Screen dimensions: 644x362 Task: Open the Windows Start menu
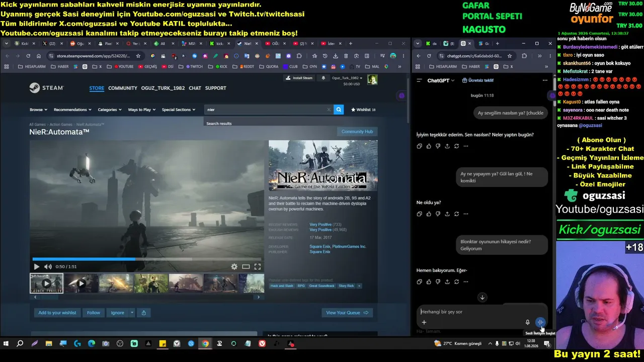tap(6, 344)
